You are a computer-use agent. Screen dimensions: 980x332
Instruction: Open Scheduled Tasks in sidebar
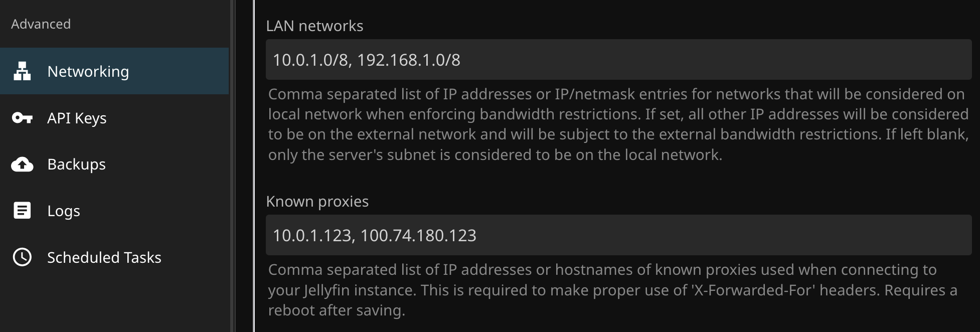(104, 257)
